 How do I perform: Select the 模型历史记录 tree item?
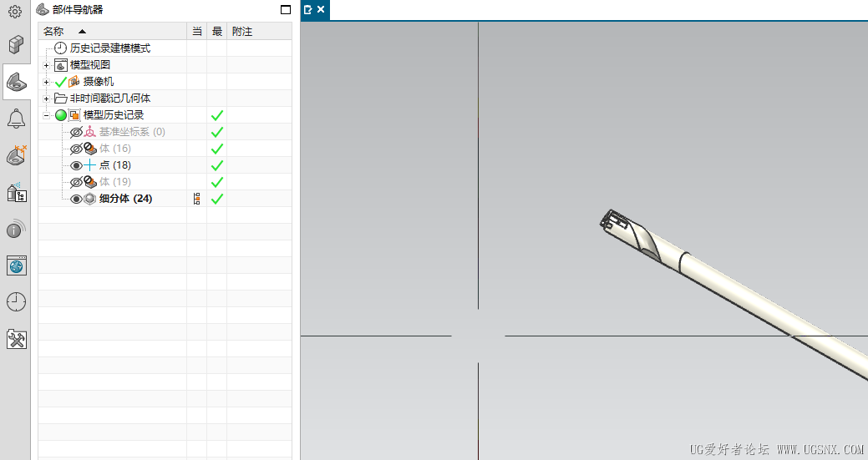114,114
